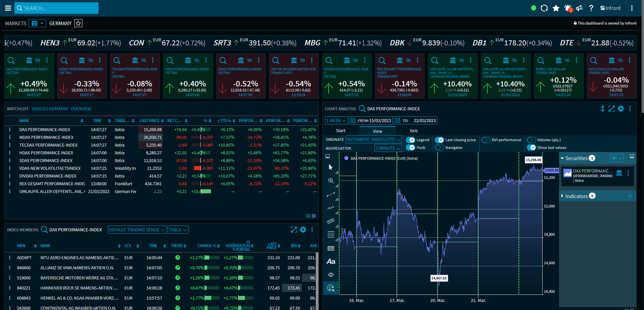Viewport: 644px width, 310px height.
Task: Open the 1 WEEK period dropdown
Action: point(336,121)
